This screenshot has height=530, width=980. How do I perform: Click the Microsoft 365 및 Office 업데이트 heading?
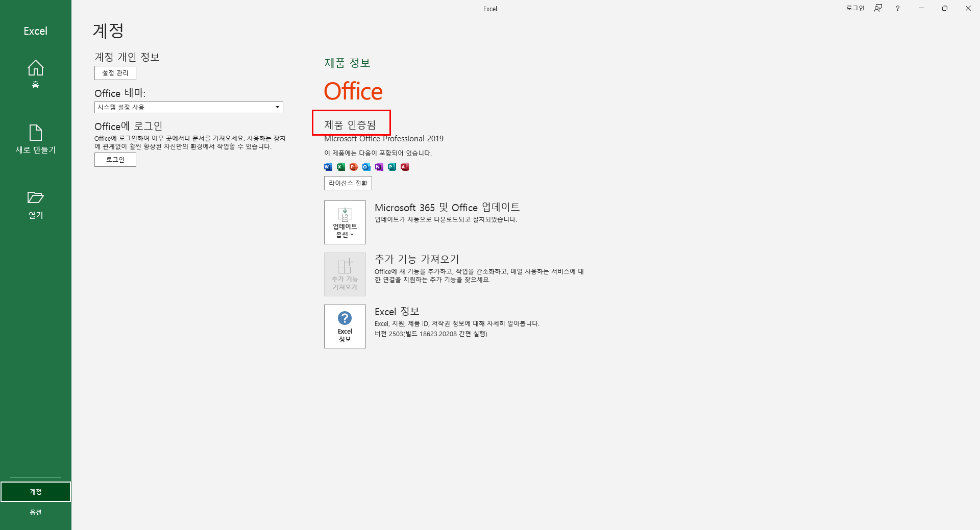[x=447, y=207]
